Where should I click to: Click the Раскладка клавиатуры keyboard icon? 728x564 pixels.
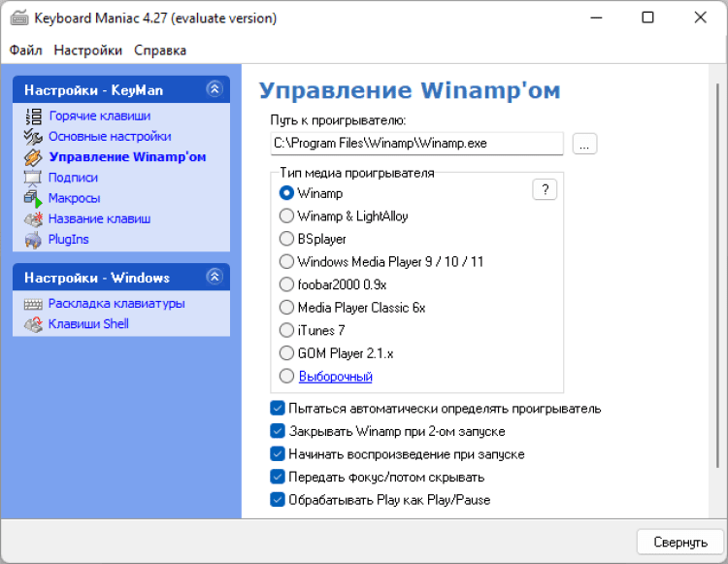[33, 304]
